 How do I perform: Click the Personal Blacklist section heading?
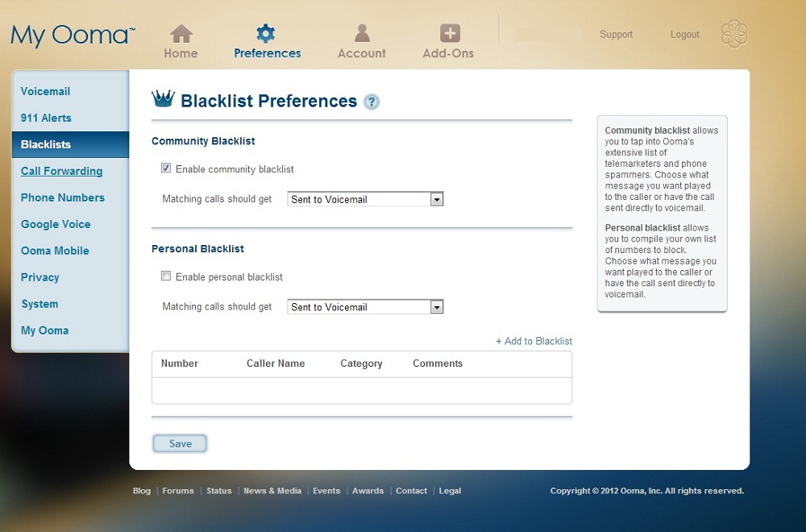pyautogui.click(x=197, y=249)
